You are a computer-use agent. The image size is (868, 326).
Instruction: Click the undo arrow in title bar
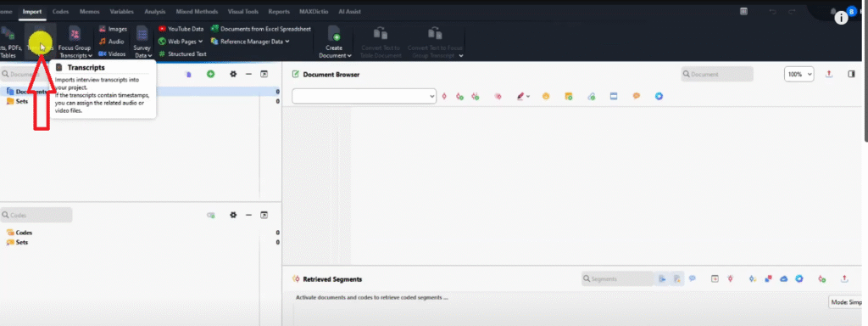coord(773,12)
